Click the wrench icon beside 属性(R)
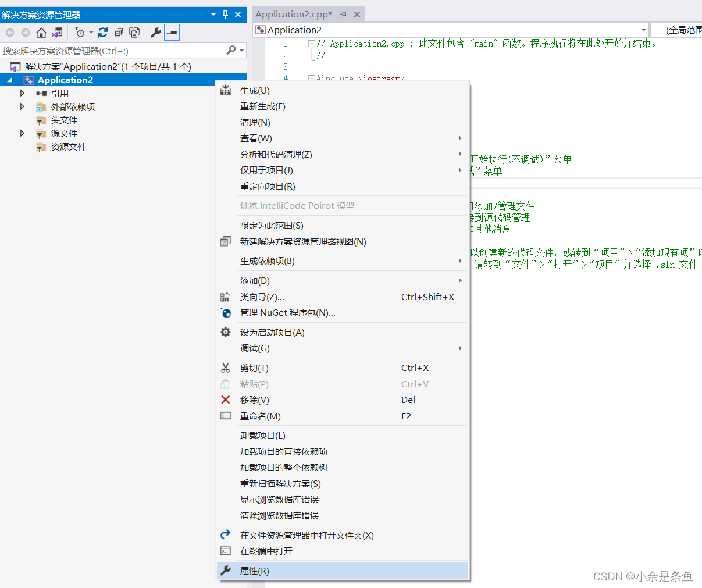This screenshot has height=588, width=702. pos(226,571)
